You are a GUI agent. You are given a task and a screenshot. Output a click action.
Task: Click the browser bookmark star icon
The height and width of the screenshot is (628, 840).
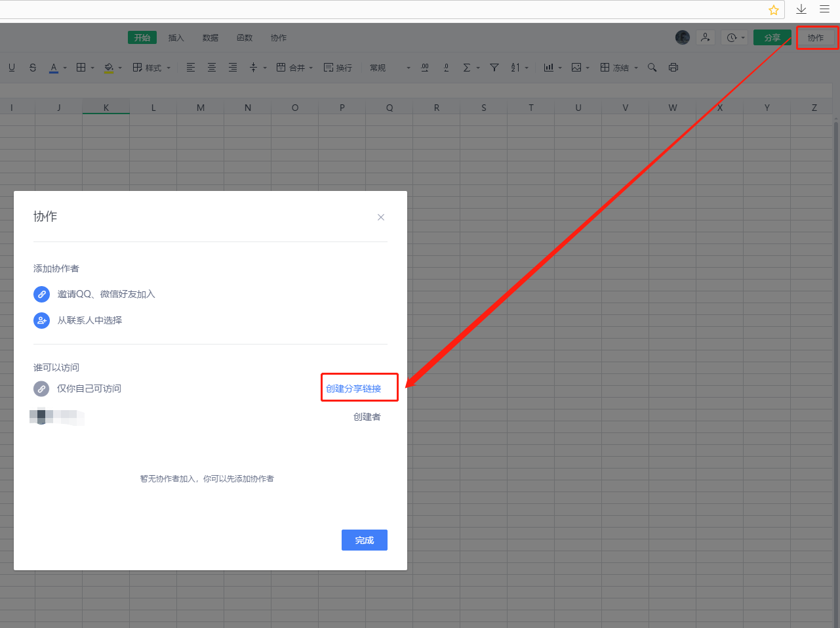coord(774,10)
